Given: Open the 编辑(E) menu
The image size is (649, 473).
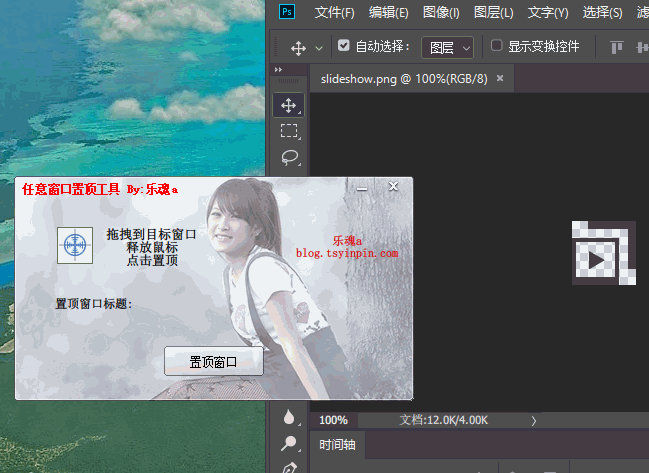Looking at the screenshot, I should click(389, 13).
